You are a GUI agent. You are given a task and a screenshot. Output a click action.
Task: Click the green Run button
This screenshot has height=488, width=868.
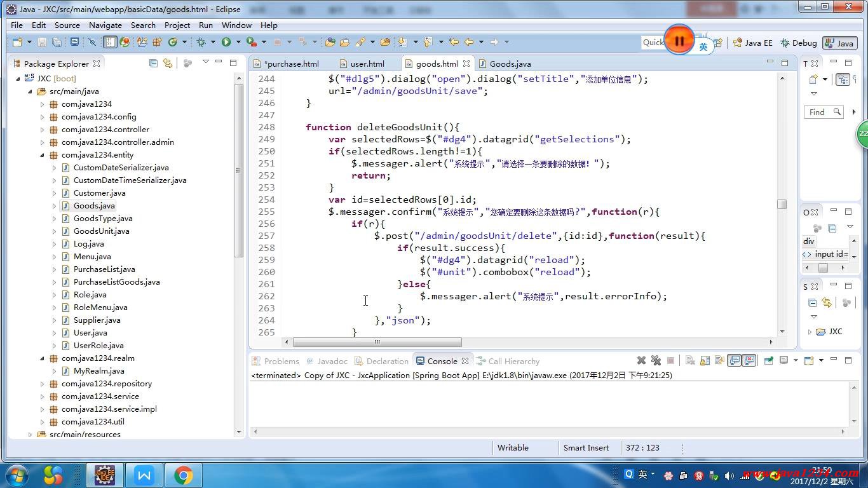coord(226,42)
